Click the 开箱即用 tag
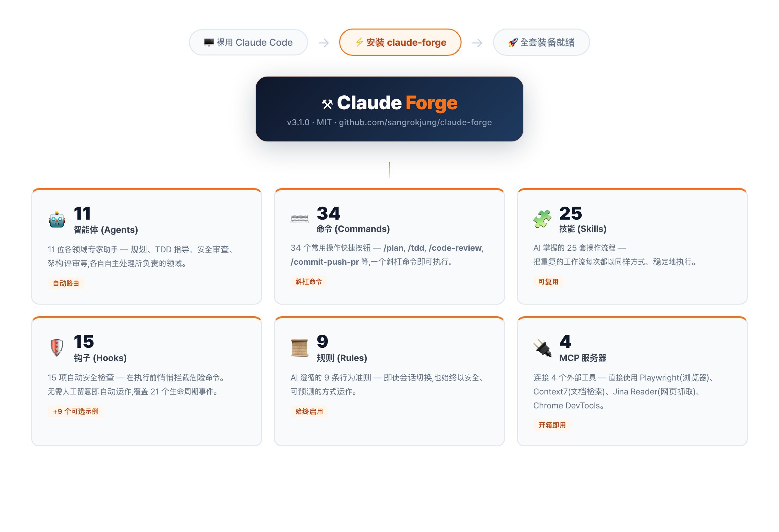 pyautogui.click(x=552, y=425)
